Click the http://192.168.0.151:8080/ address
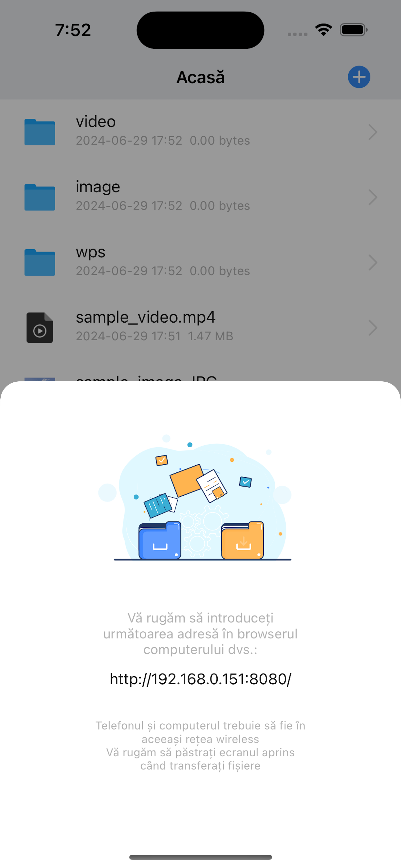This screenshot has width=401, height=868. coord(200,679)
